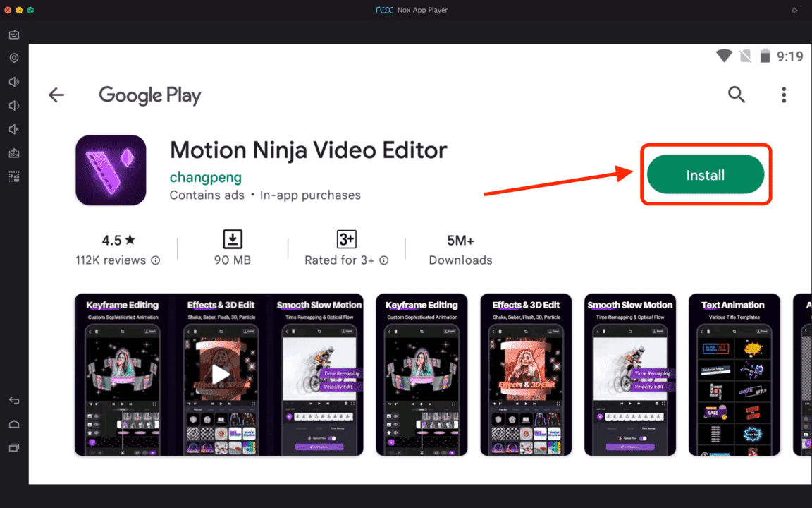Viewport: 812px width, 508px height.
Task: Click the Android back button in Nox sidebar
Action: [x=14, y=400]
